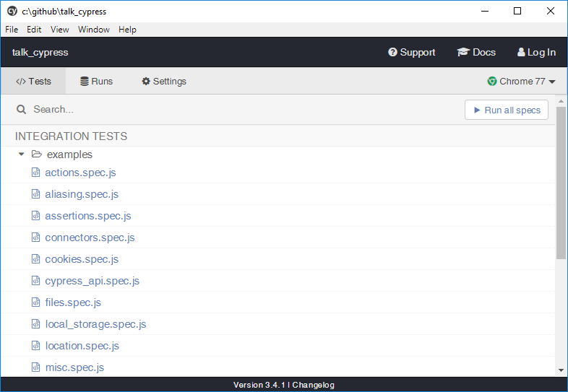Click the file icon beside files.spec.js
The height and width of the screenshot is (392, 568).
click(35, 302)
